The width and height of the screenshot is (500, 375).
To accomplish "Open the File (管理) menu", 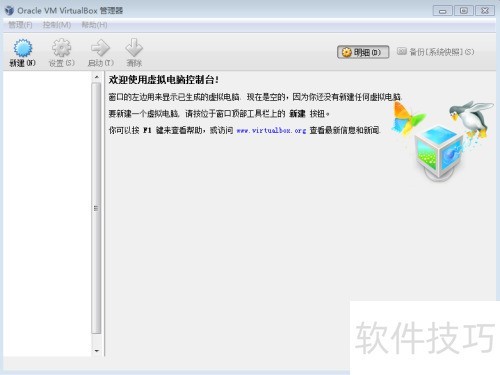I will point(20,25).
